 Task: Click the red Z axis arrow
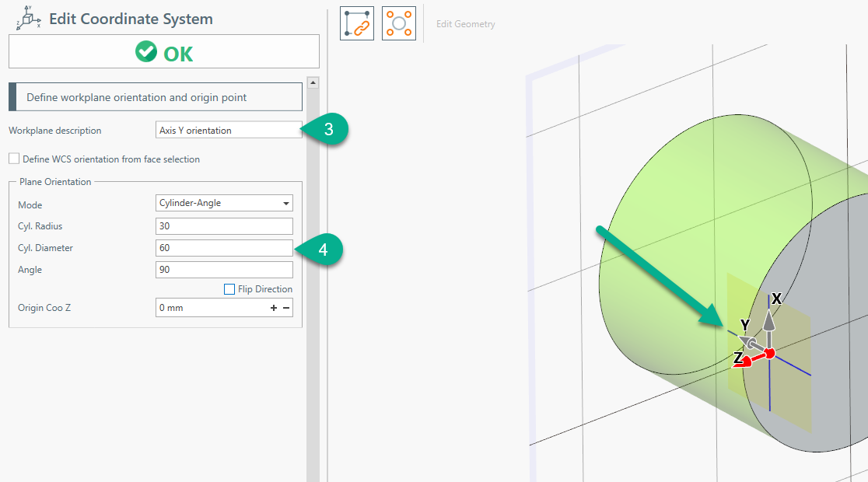tap(747, 361)
